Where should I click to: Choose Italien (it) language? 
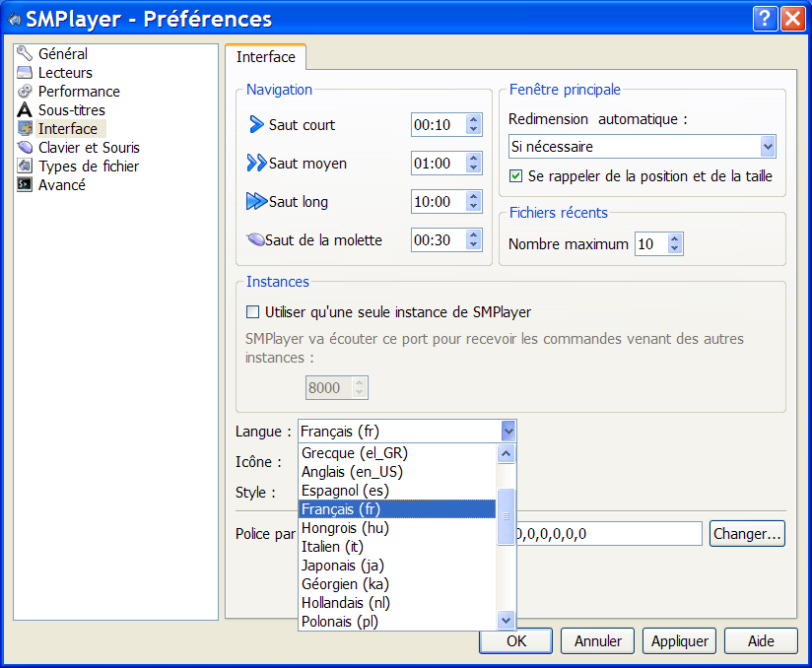[397, 546]
